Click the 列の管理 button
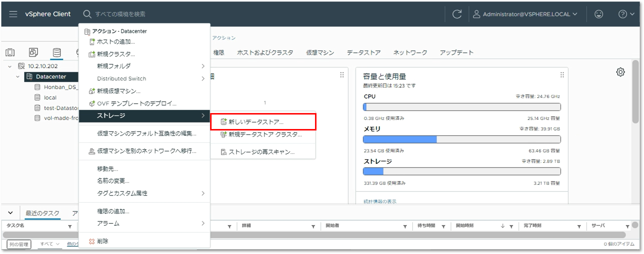The height and width of the screenshot is (254, 644). [x=19, y=244]
